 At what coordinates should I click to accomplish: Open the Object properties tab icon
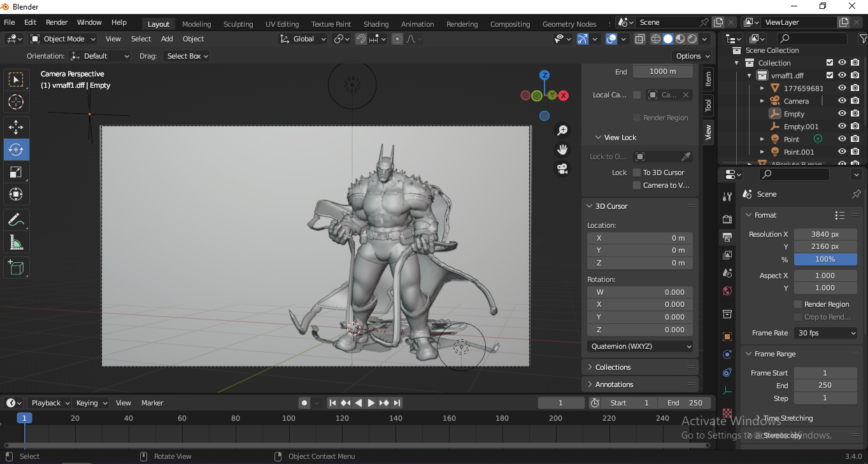[x=727, y=336]
